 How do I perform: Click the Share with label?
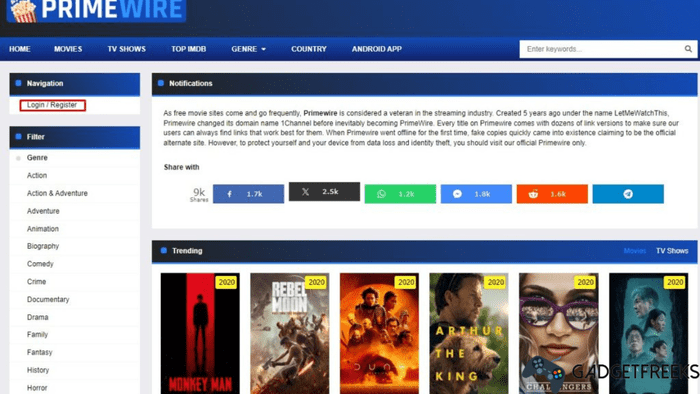pos(181,167)
